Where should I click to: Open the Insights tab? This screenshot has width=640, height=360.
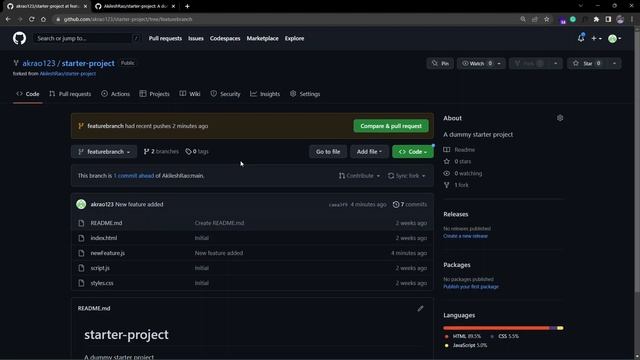coord(265,94)
